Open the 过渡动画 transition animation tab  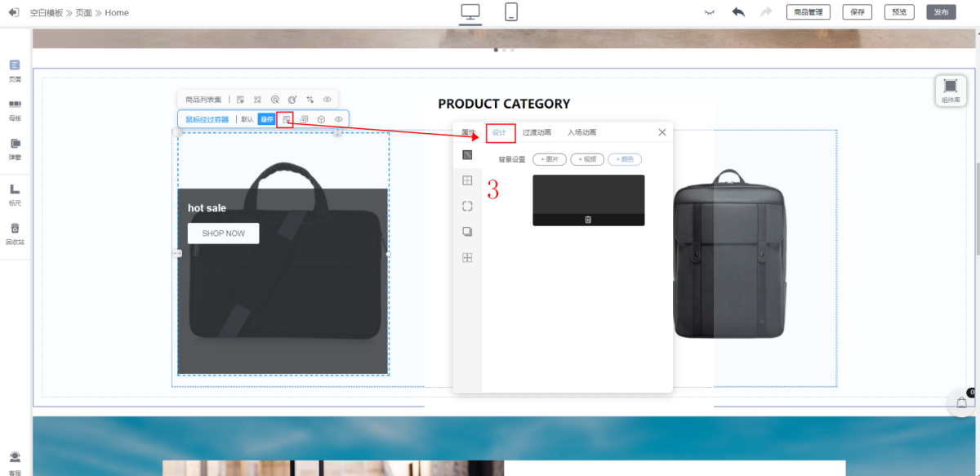tap(537, 132)
